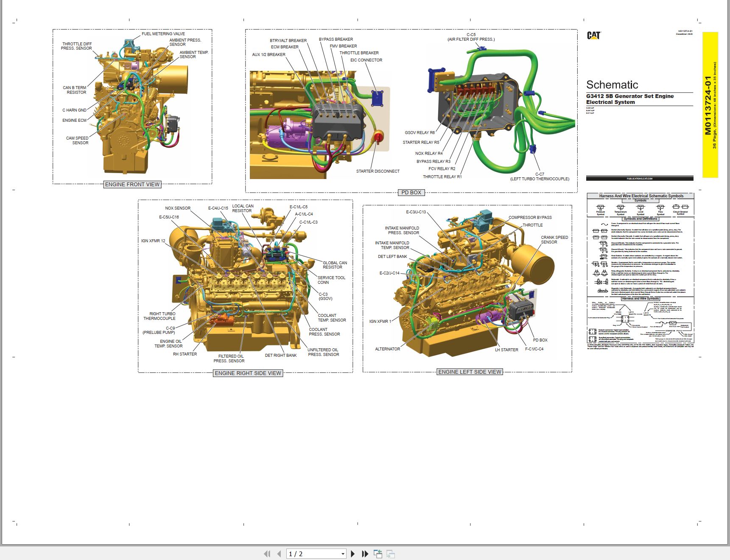This screenshot has width=730, height=560.
Task: Click the 'COMPRESSOR BYPASS' label
Action: 530,218
